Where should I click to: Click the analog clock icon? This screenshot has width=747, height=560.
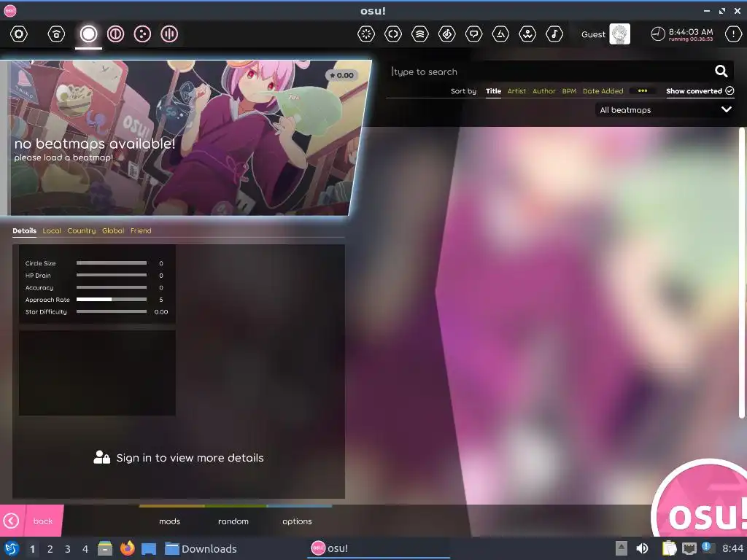tap(658, 34)
